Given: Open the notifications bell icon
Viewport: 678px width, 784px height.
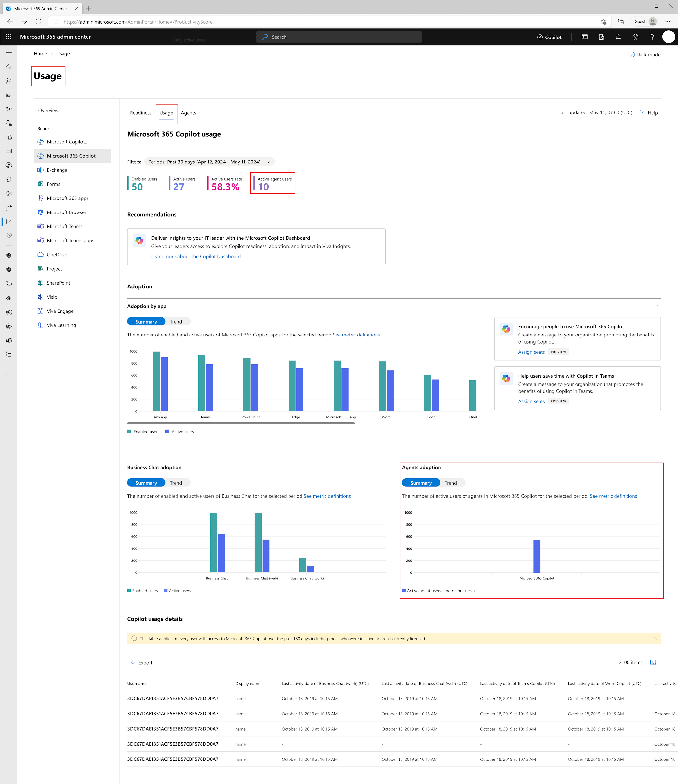Looking at the screenshot, I should point(618,37).
